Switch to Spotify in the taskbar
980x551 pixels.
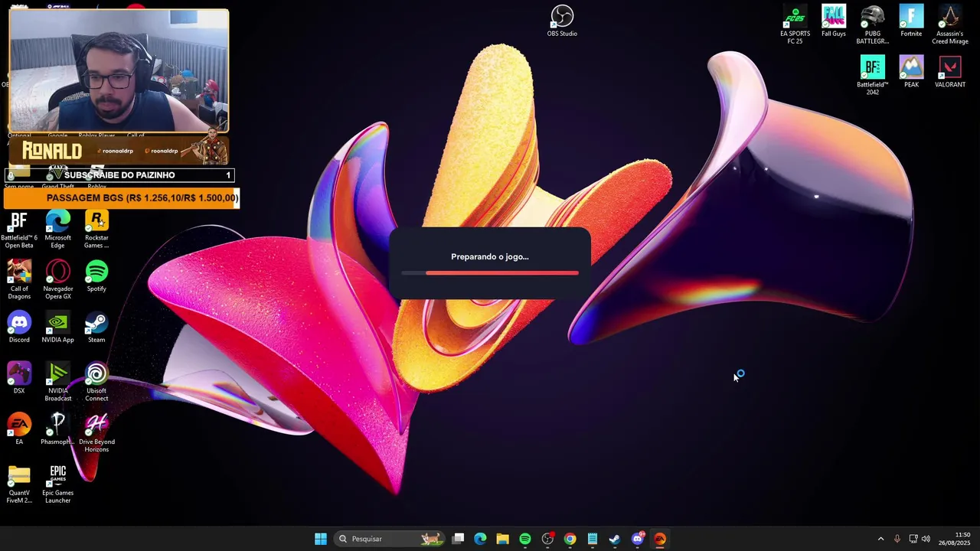tap(525, 539)
